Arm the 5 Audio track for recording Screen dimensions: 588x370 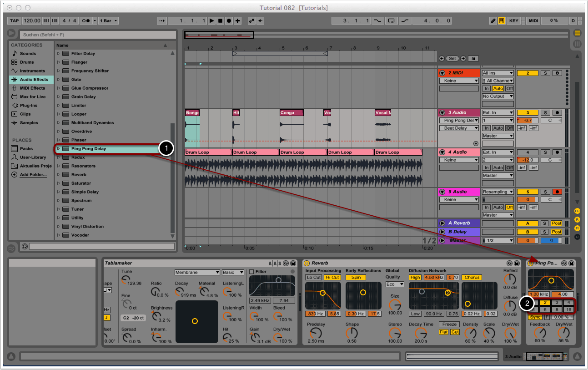pyautogui.click(x=557, y=192)
